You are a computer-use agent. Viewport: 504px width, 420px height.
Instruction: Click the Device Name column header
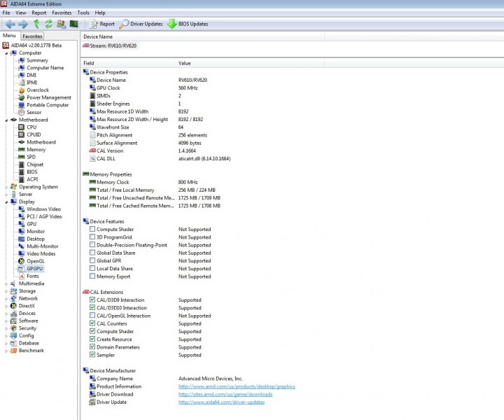coord(202,36)
